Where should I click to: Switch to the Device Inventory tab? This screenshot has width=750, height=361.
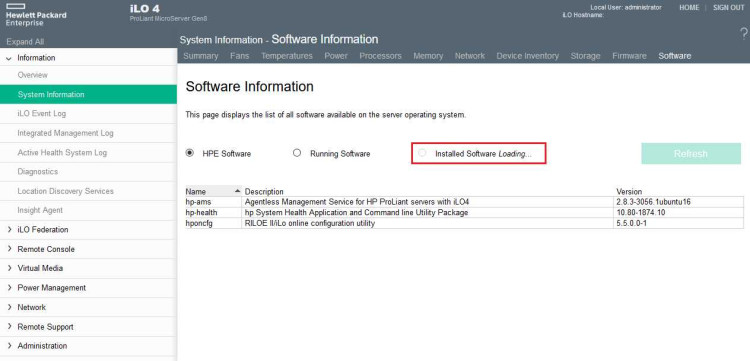(528, 56)
